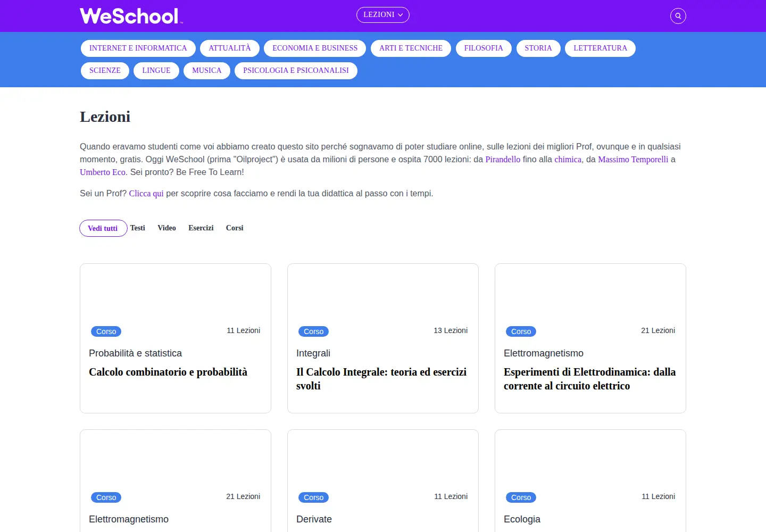Select the Scienze category
Image resolution: width=766 pixels, height=532 pixels.
click(x=105, y=71)
